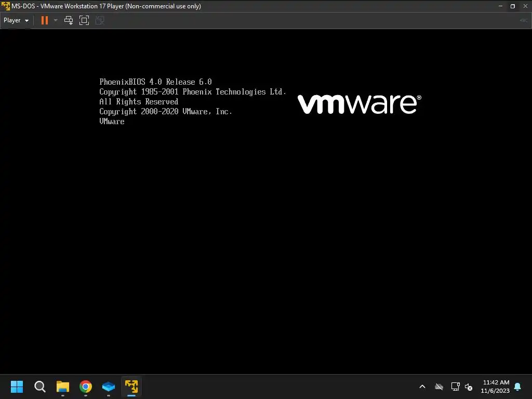Enter full screen mode
532x399 pixels.
[84, 20]
